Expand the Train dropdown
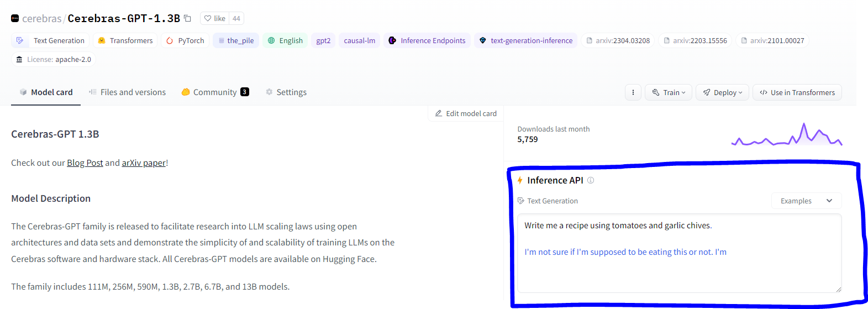868x309 pixels. pyautogui.click(x=669, y=92)
